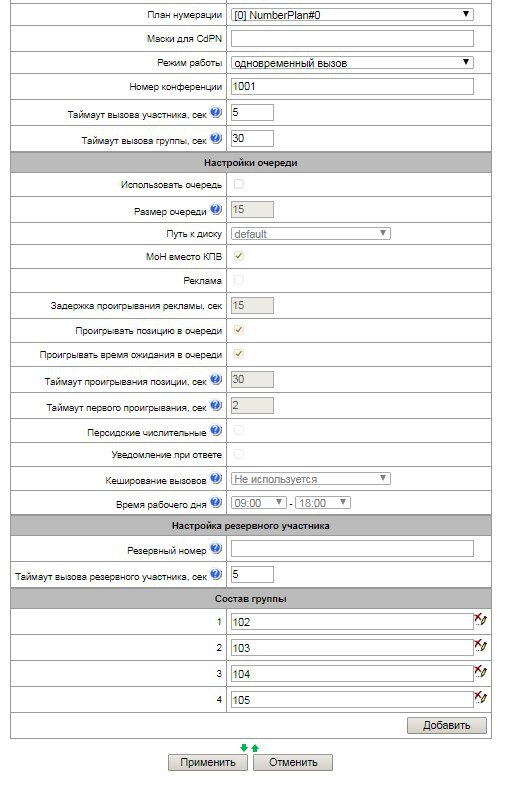Expand the Кеширование вызовов dropdown
Image resolution: width=514 pixels, height=794 pixels.
[310, 479]
